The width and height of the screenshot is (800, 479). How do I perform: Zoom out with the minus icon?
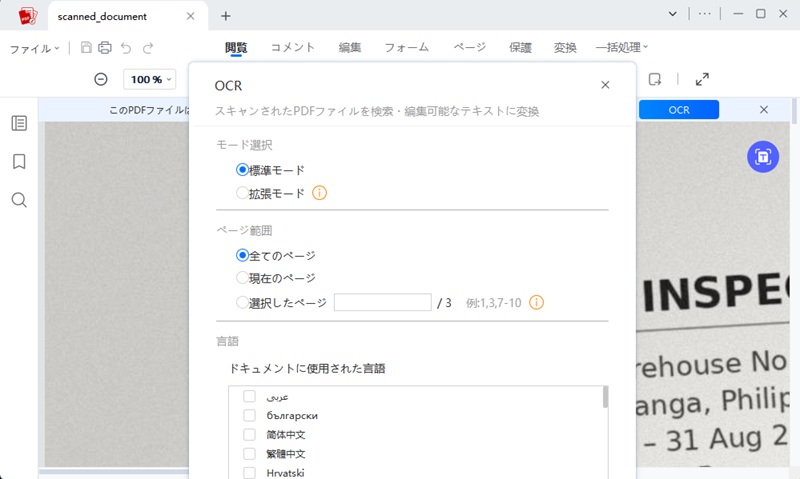[101, 79]
